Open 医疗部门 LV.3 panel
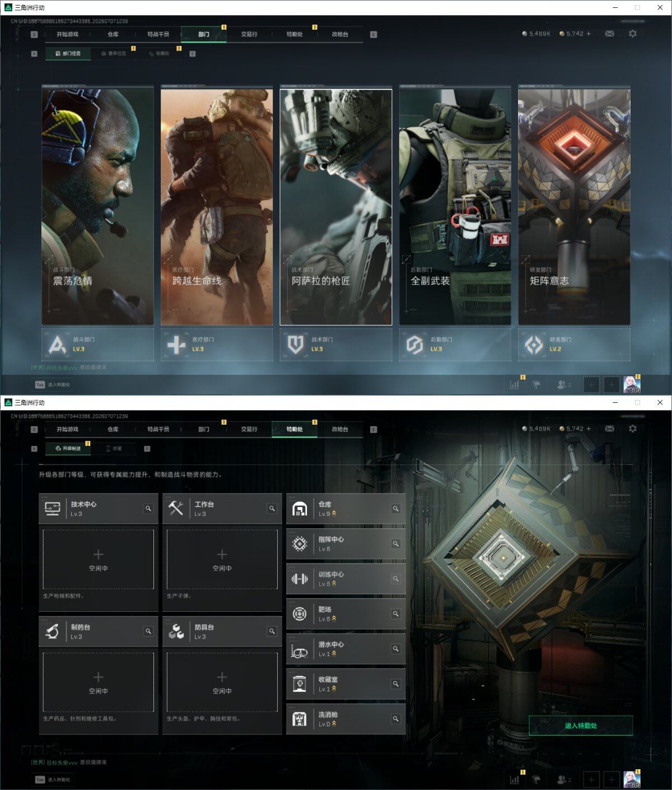This screenshot has width=672, height=790. (217, 345)
